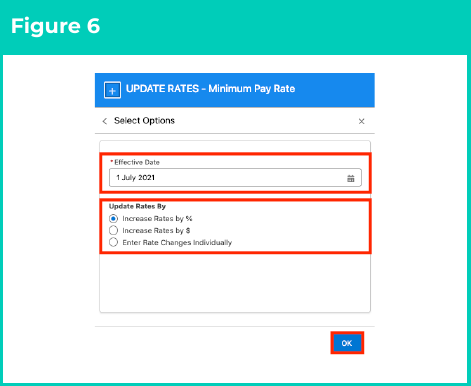This screenshot has height=386, width=471.
Task: Select Increase Rates by % option
Action: [x=113, y=219]
